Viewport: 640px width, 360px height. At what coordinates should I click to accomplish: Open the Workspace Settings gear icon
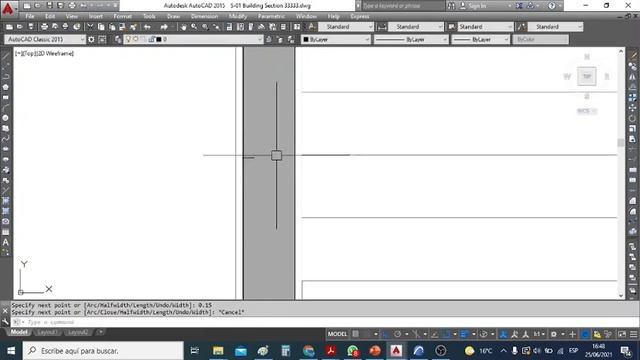pos(91,39)
